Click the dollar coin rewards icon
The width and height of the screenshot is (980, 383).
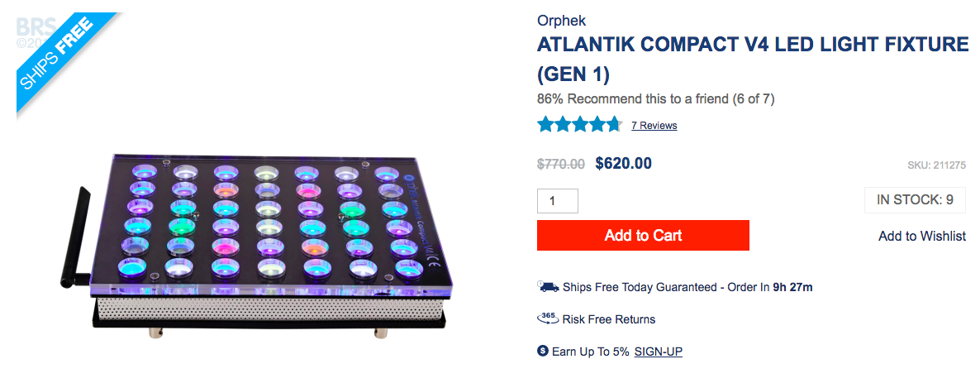coord(542,351)
